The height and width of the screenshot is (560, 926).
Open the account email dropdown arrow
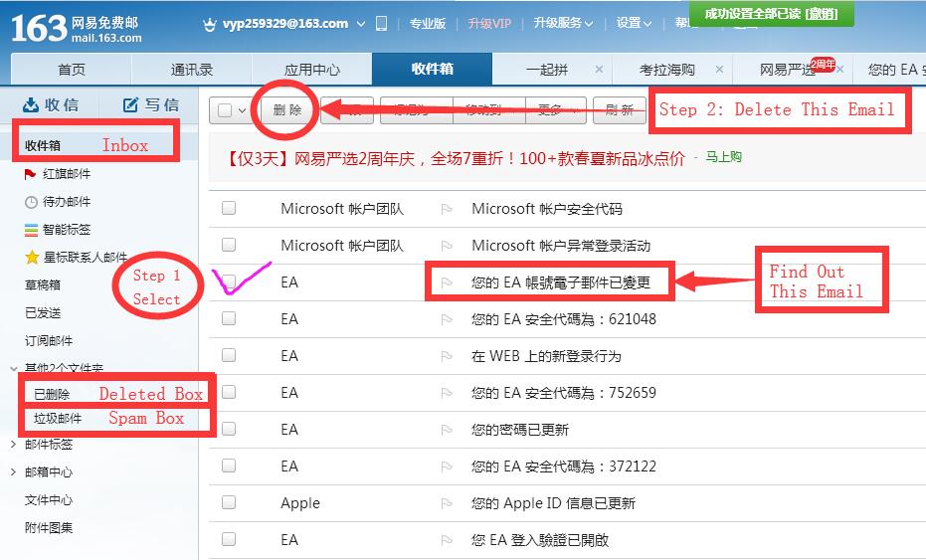point(361,24)
